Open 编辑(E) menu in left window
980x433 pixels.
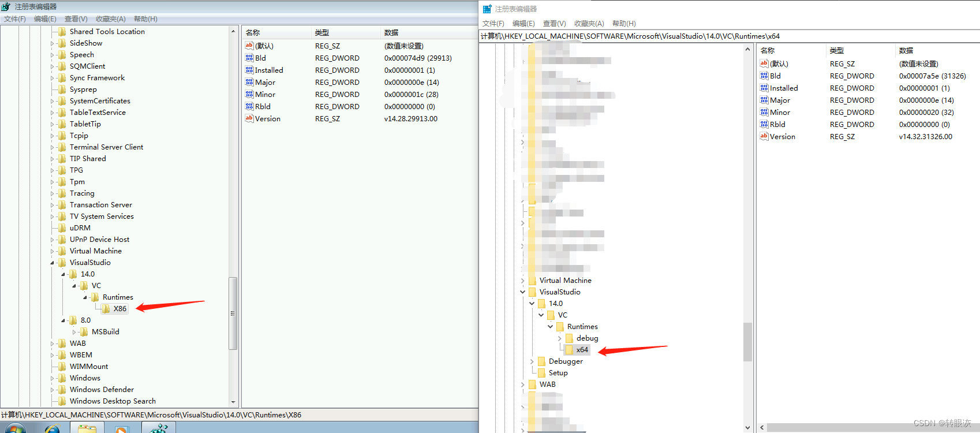(x=45, y=19)
